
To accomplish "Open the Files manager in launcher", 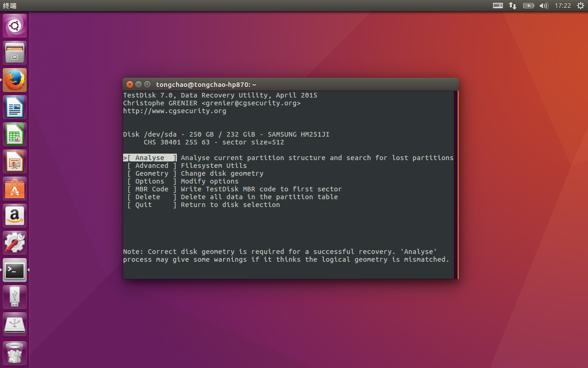I will coord(15,53).
